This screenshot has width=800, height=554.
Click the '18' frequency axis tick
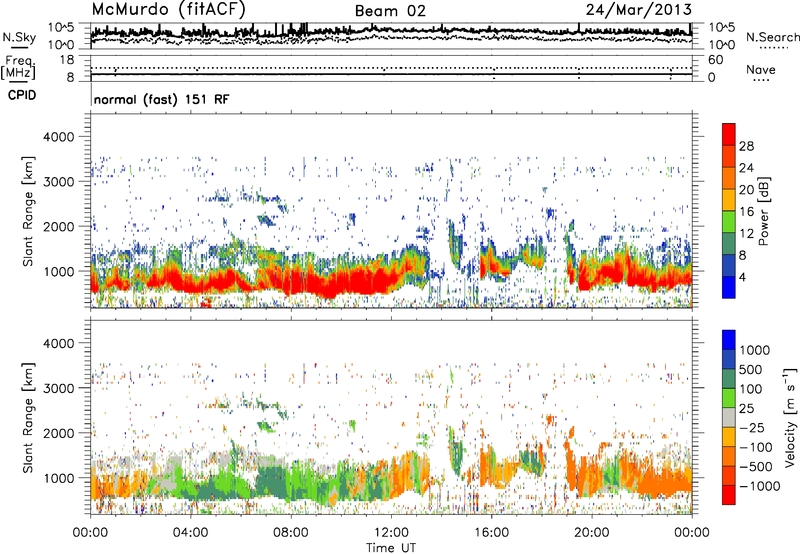[67, 60]
